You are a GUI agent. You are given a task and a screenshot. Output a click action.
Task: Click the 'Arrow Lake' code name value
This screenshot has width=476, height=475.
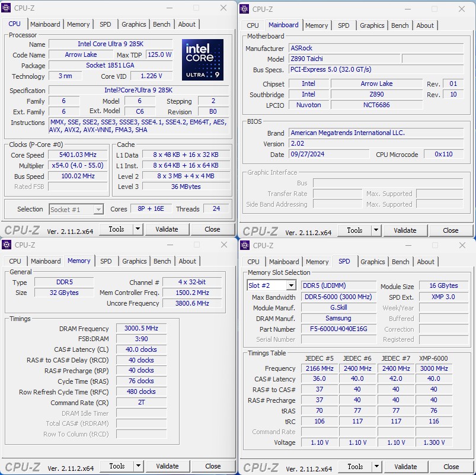click(x=81, y=54)
